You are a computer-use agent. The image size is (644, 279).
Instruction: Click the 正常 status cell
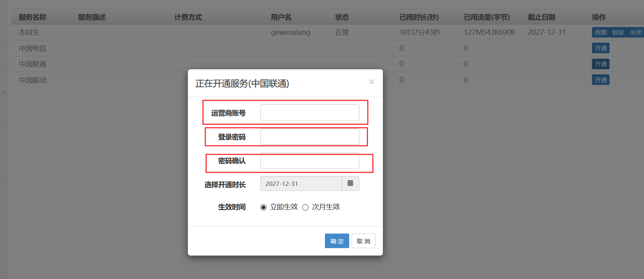pos(342,32)
